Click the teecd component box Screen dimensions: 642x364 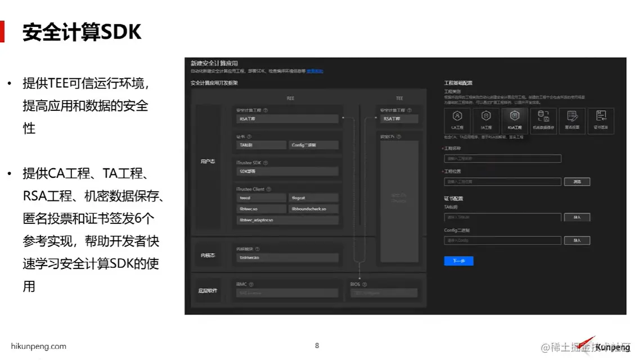click(x=261, y=198)
